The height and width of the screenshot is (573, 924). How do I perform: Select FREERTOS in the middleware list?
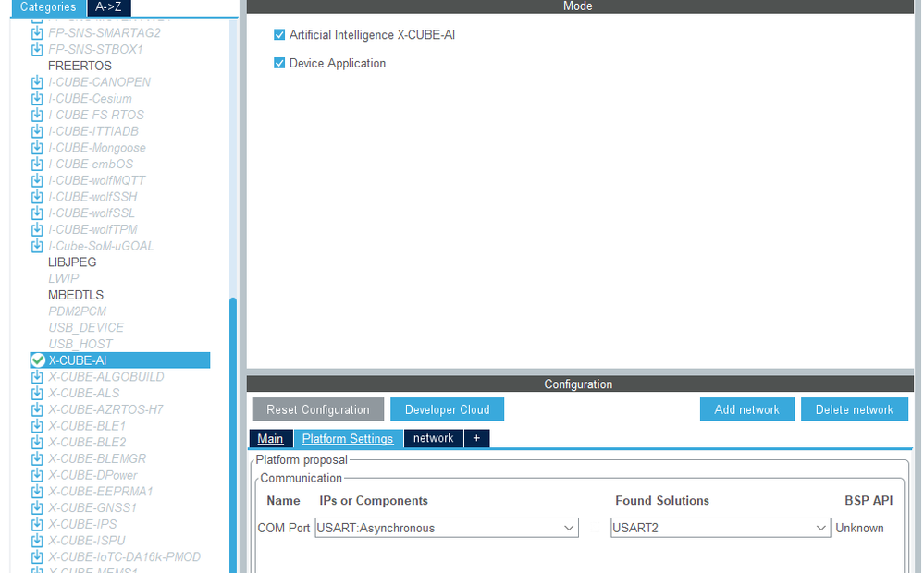(80, 66)
